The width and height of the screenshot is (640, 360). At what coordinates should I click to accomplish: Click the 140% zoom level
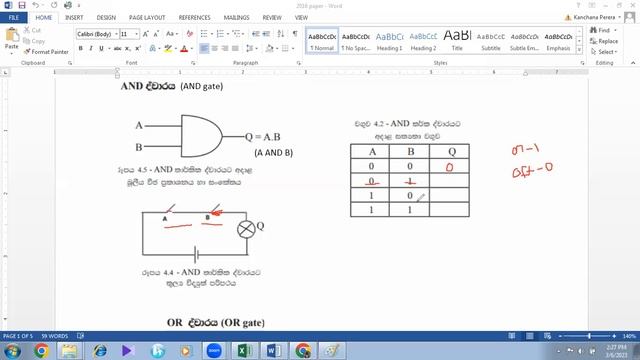tap(629, 336)
